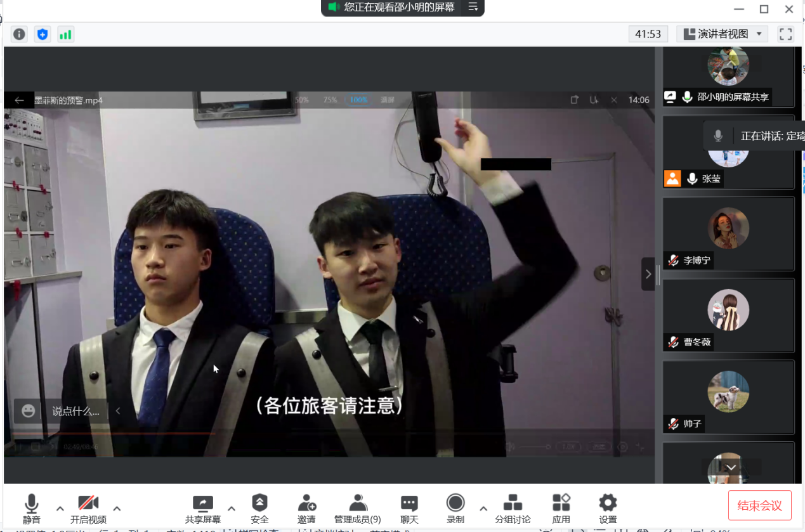
Task: Collapse the comment box with left chevron
Action: [x=118, y=411]
